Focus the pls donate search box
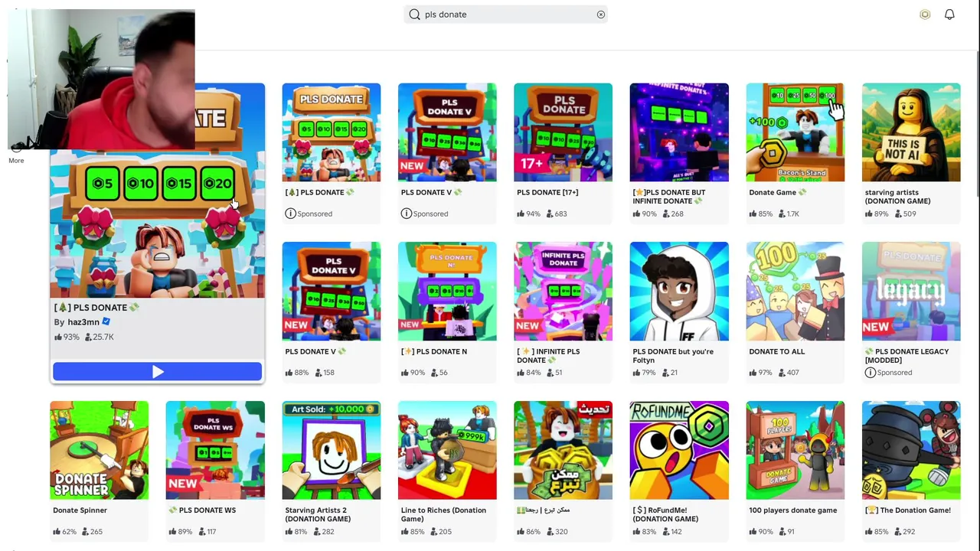The image size is (980, 551). (505, 15)
